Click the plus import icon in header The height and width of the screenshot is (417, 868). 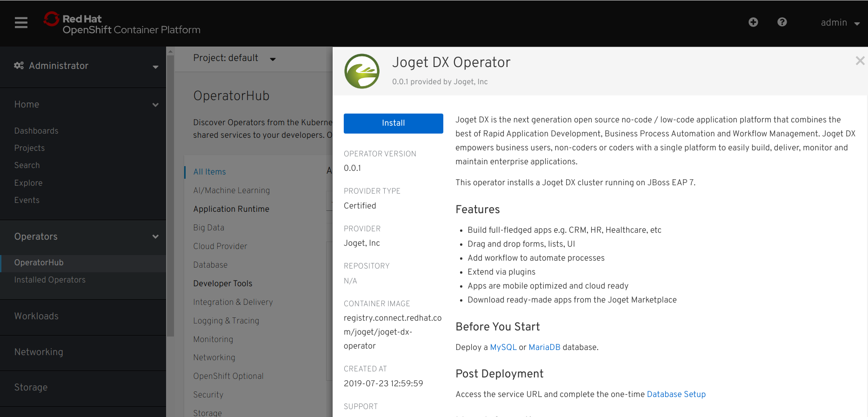click(x=753, y=22)
